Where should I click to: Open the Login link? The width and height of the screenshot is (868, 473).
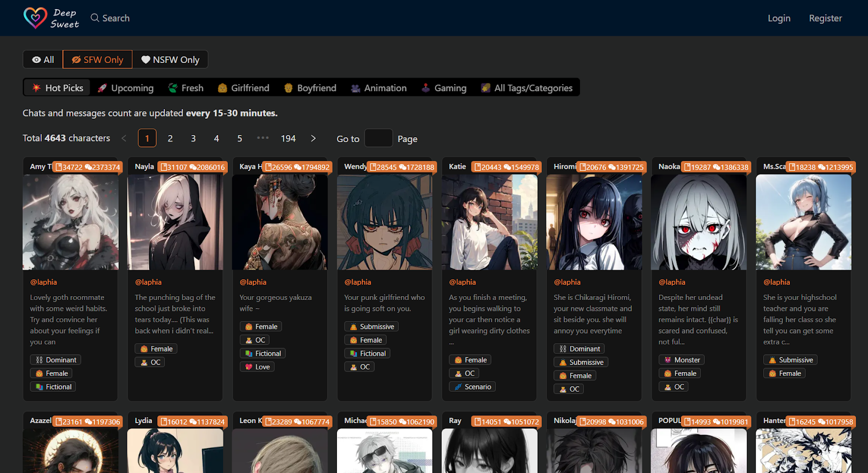pyautogui.click(x=779, y=18)
